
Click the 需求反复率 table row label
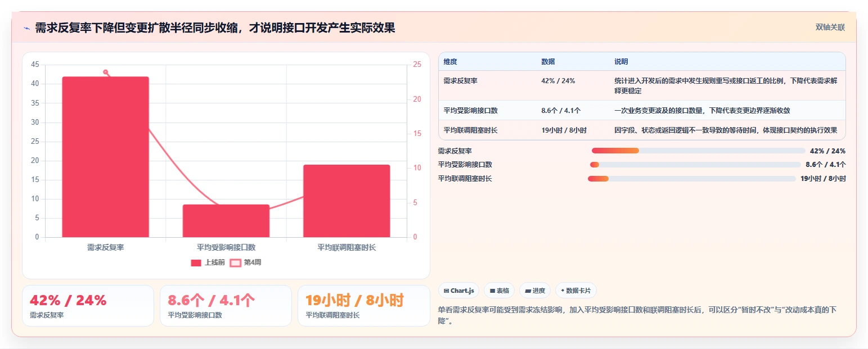[460, 81]
